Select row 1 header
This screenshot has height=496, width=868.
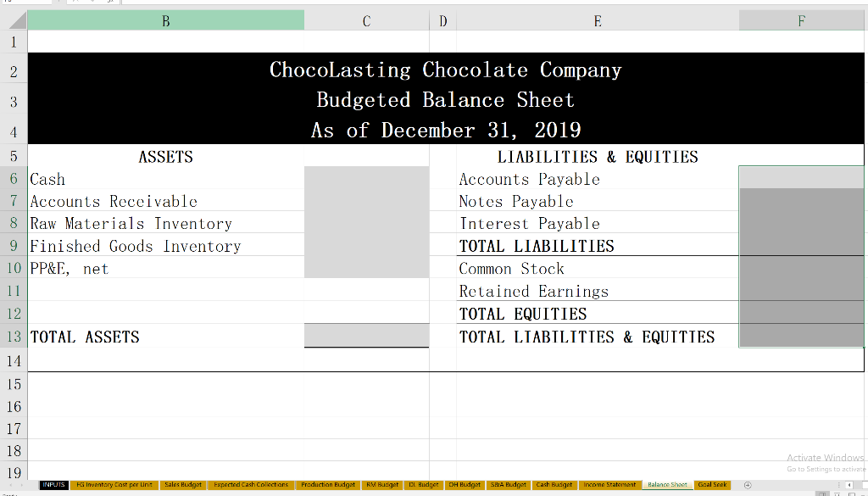[14, 42]
